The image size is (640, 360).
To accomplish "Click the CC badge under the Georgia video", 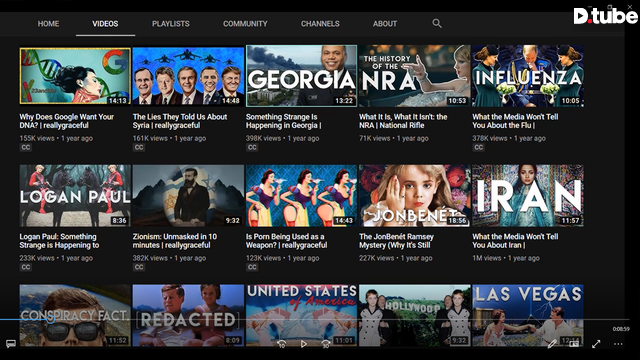I will click(x=252, y=147).
